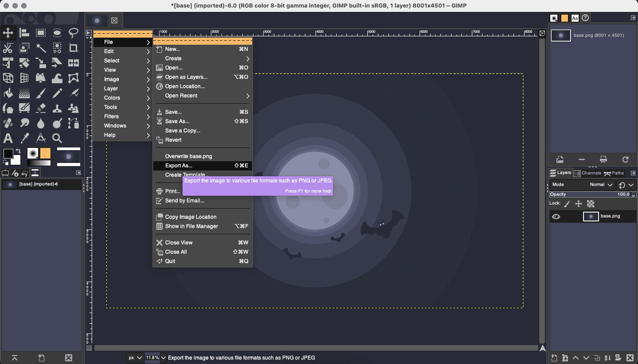Activate the Crop tool
Viewport: 638px width, 364px height.
(73, 48)
